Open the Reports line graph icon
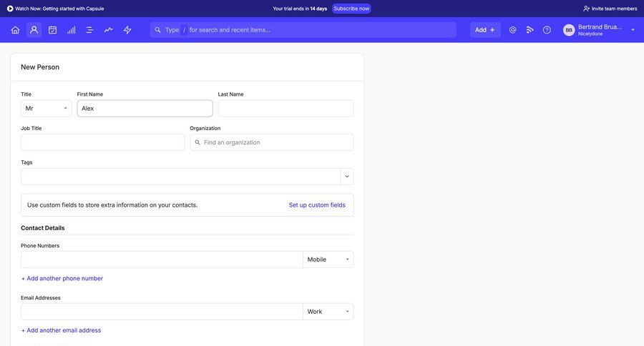Screen dimensions: 644x346 click(109, 30)
